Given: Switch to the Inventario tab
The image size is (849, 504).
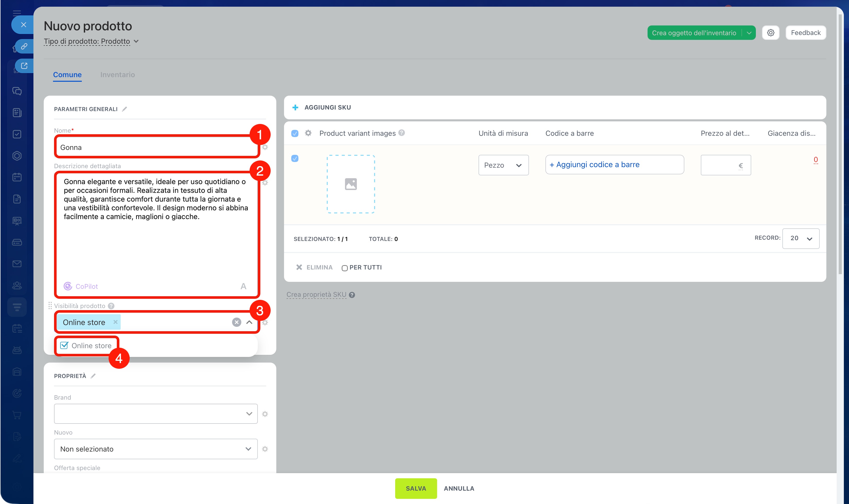Looking at the screenshot, I should [x=118, y=75].
